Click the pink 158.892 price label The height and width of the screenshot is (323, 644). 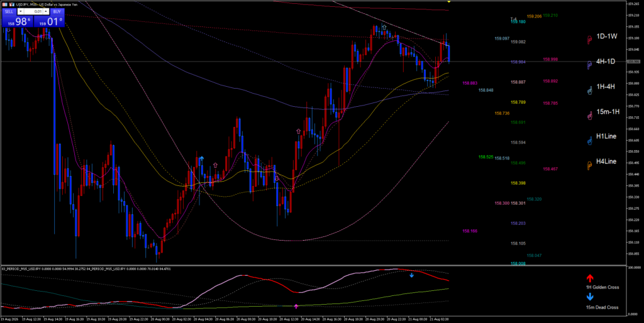click(x=550, y=81)
